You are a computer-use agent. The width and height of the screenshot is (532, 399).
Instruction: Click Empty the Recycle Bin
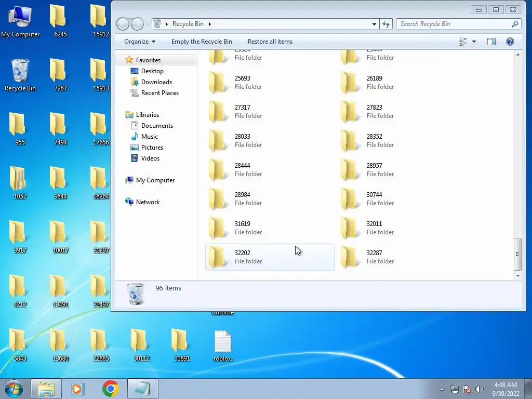pos(202,42)
